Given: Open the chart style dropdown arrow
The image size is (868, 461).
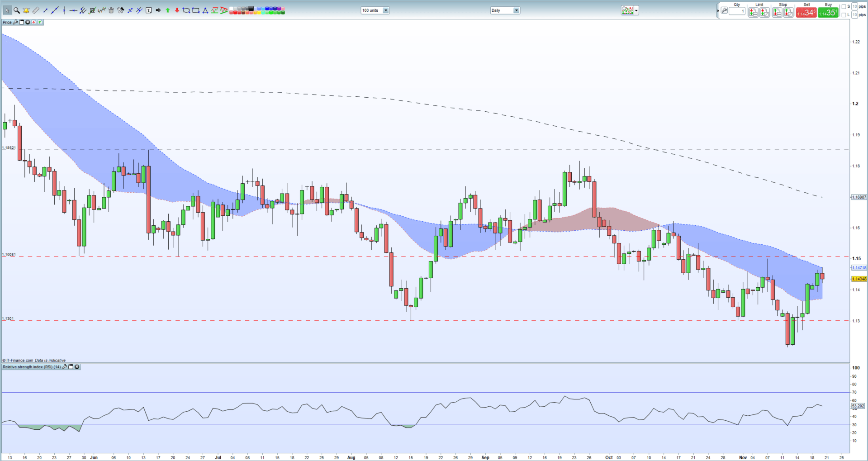Looking at the screenshot, I should click(636, 10).
